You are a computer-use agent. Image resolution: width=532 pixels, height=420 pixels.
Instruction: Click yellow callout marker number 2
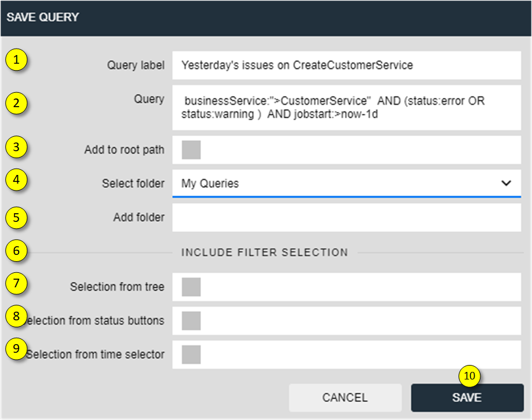pos(16,103)
